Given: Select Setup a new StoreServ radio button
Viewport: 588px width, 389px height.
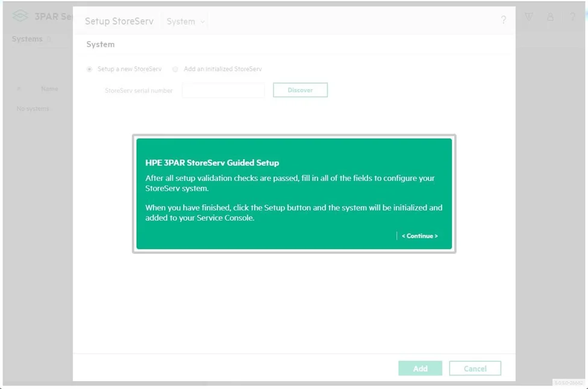Looking at the screenshot, I should point(89,69).
